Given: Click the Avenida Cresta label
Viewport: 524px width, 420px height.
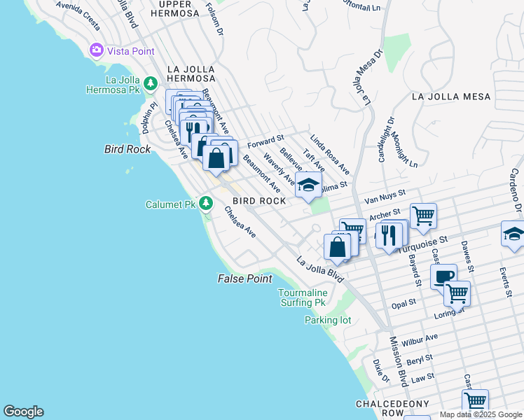Looking at the screenshot, I should coord(78,15).
